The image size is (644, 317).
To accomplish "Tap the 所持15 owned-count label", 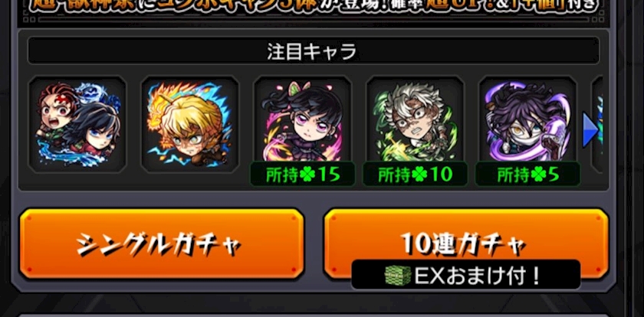I will pyautogui.click(x=303, y=175).
